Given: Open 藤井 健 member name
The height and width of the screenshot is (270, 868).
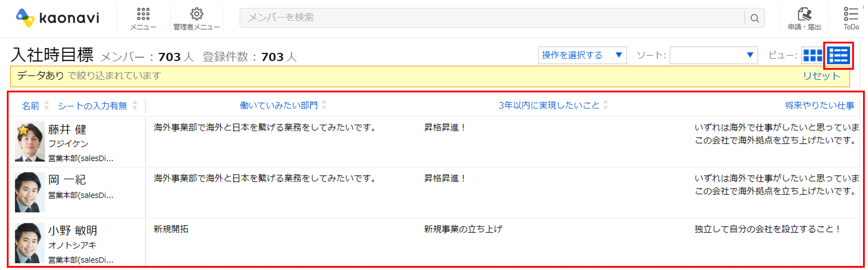Looking at the screenshot, I should click(x=67, y=130).
